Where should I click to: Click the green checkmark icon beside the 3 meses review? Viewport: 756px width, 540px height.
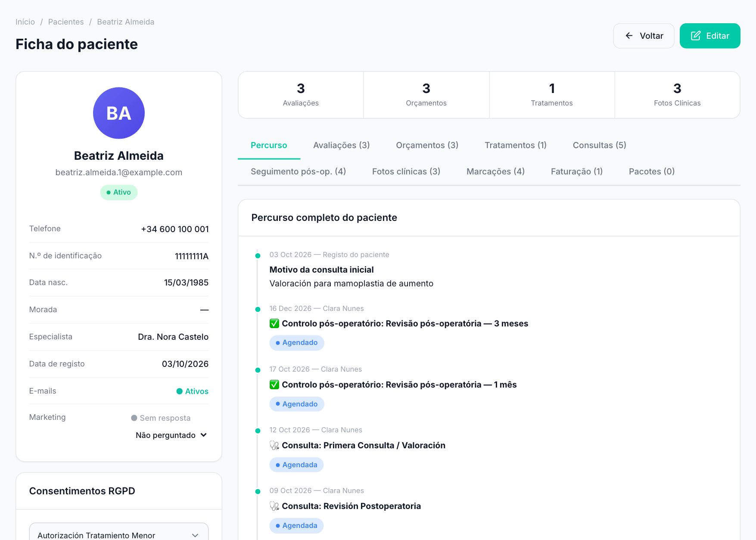[274, 323]
